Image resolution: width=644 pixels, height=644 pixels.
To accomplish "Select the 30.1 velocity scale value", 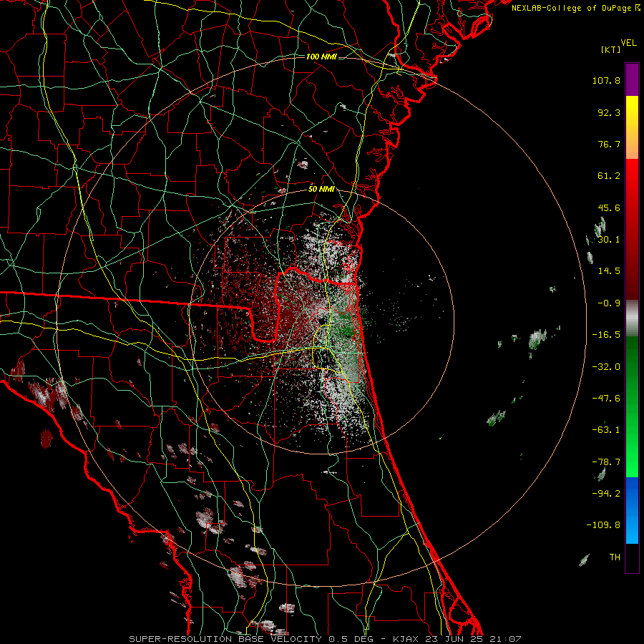I will coord(609,240).
